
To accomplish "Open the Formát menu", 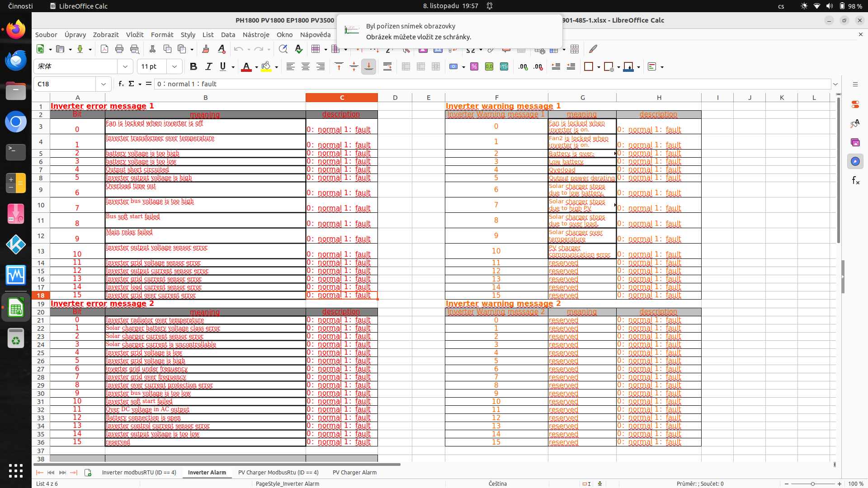I will click(x=162, y=35).
